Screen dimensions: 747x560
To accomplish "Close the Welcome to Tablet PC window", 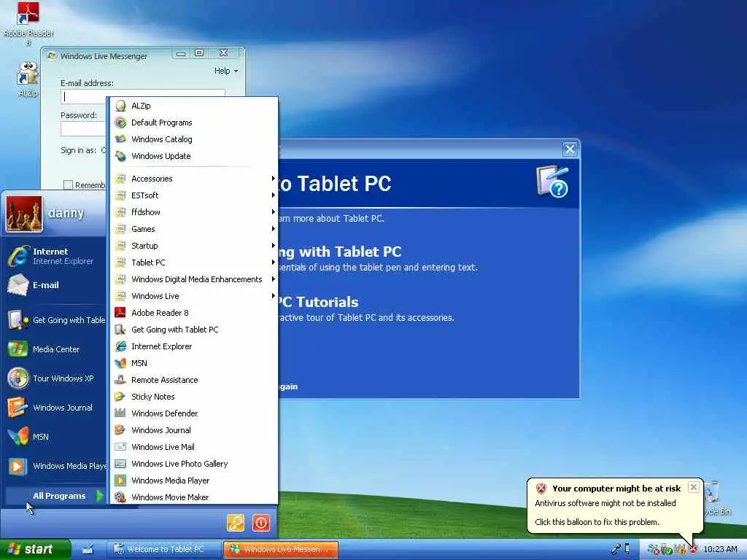I will [570, 149].
